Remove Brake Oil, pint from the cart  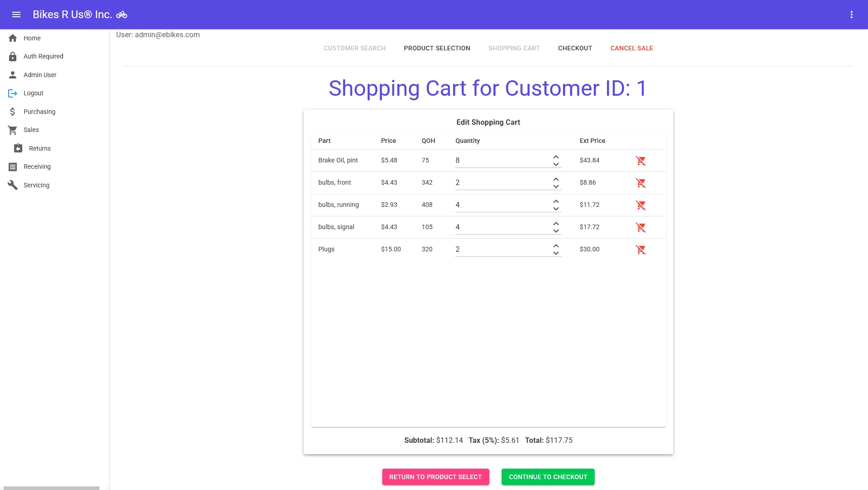click(641, 160)
